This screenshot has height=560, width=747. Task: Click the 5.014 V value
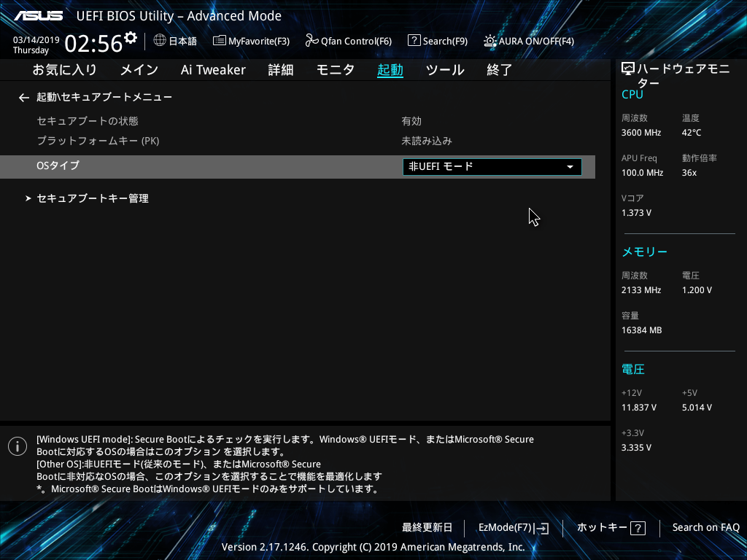click(697, 408)
